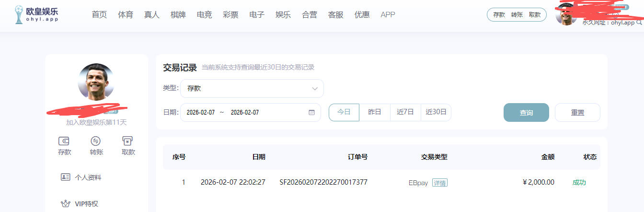Click the calendar icon in date field

coord(311,112)
